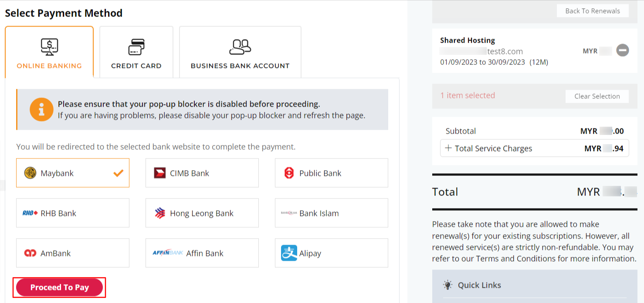The image size is (644, 303).
Task: Click the Total label
Action: 445,192
